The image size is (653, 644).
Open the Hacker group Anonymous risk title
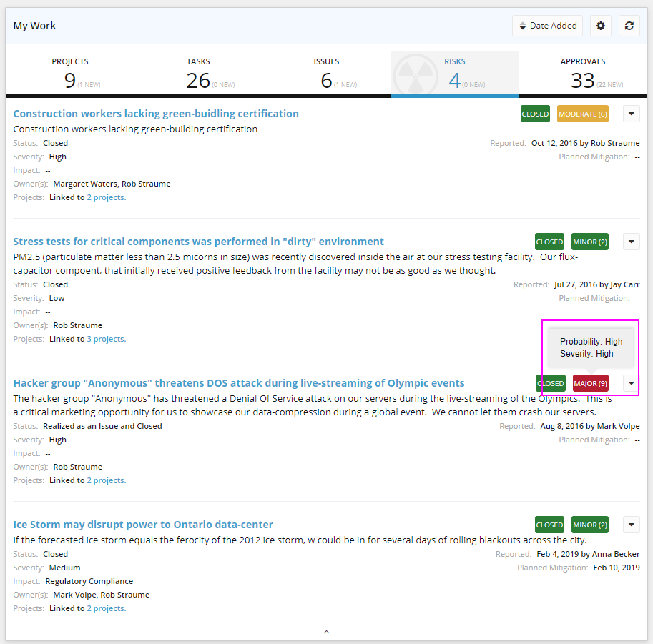click(239, 383)
